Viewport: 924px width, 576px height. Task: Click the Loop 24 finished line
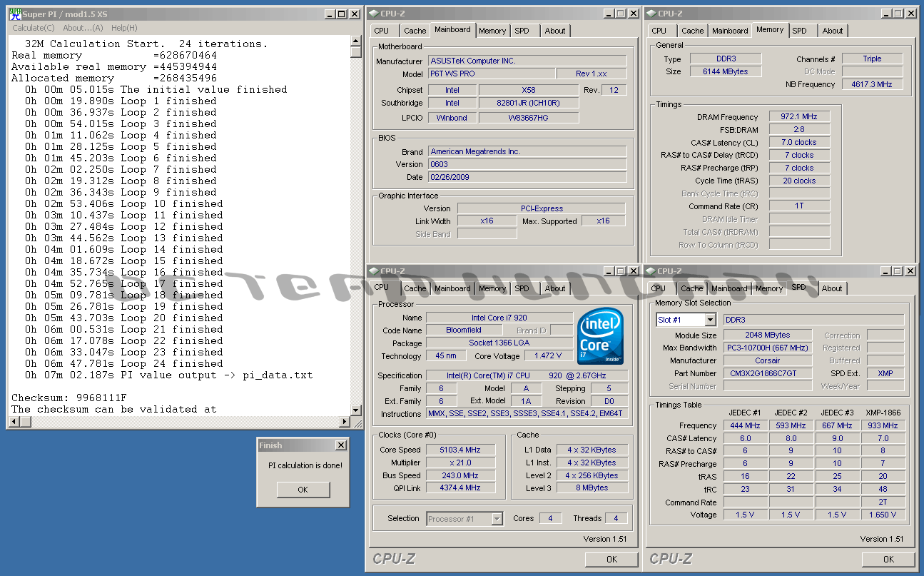(123, 363)
